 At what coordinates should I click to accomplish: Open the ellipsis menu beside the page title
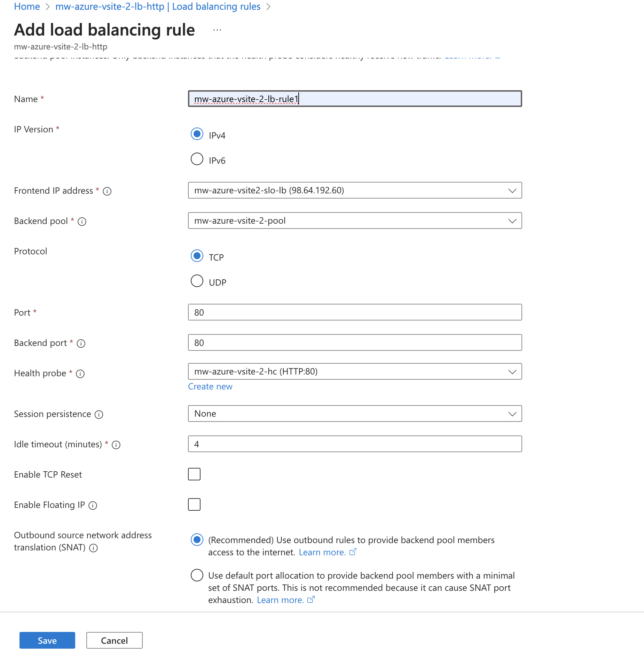(217, 29)
